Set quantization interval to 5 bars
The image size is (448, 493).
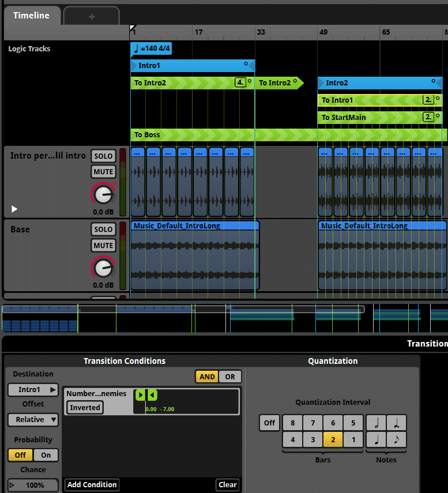click(x=353, y=423)
